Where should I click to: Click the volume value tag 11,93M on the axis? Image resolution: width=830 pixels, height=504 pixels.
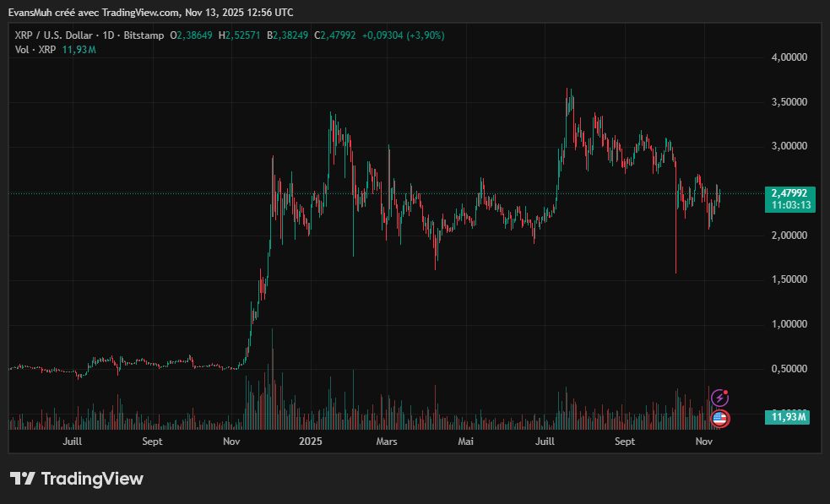(x=788, y=417)
